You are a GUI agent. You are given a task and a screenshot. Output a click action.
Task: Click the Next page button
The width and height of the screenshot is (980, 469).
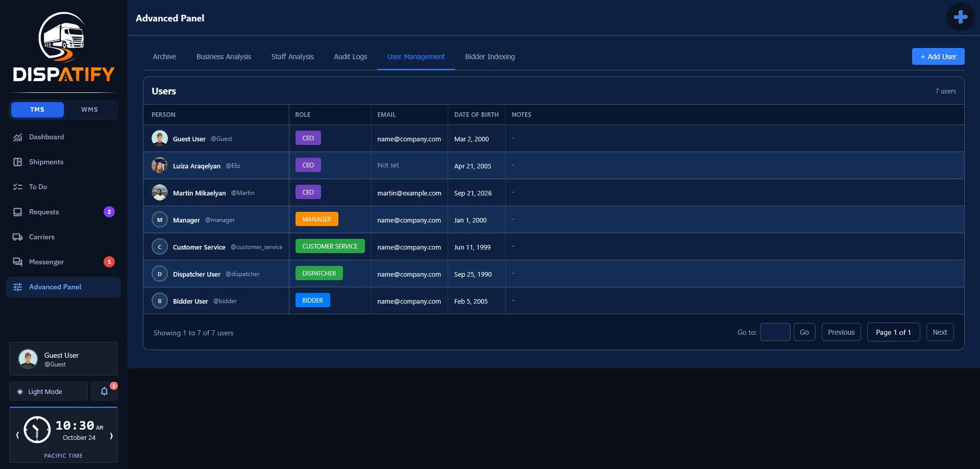point(940,332)
